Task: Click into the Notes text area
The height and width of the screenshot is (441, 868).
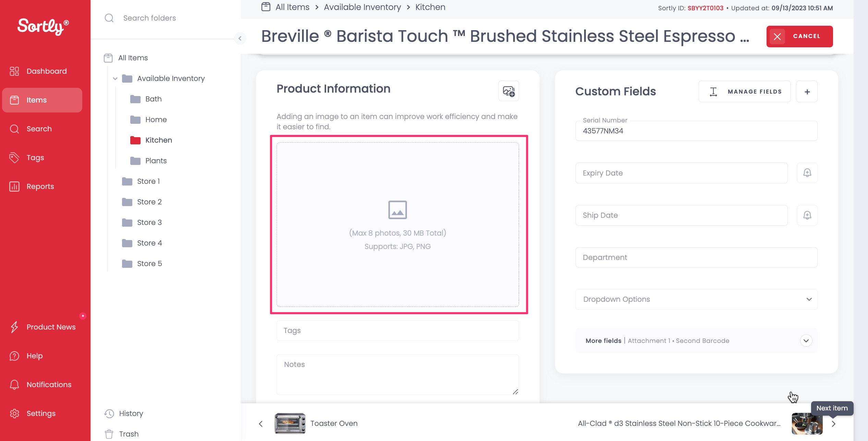Action: pyautogui.click(x=398, y=374)
